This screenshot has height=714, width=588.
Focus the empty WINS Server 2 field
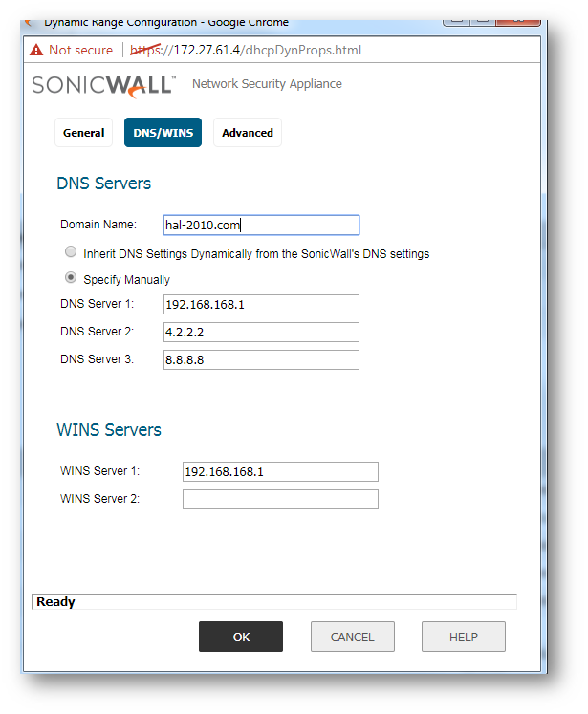tap(279, 499)
